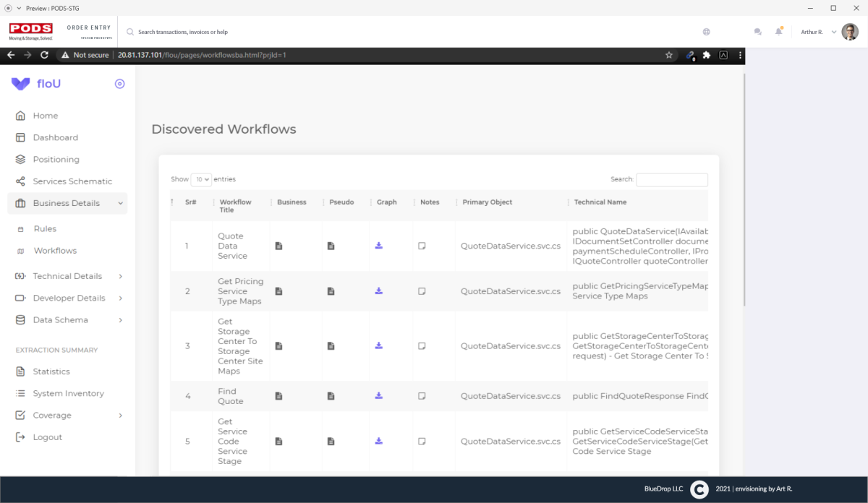The width and height of the screenshot is (868, 503).
Task: Click the table Search input field
Action: pos(671,180)
